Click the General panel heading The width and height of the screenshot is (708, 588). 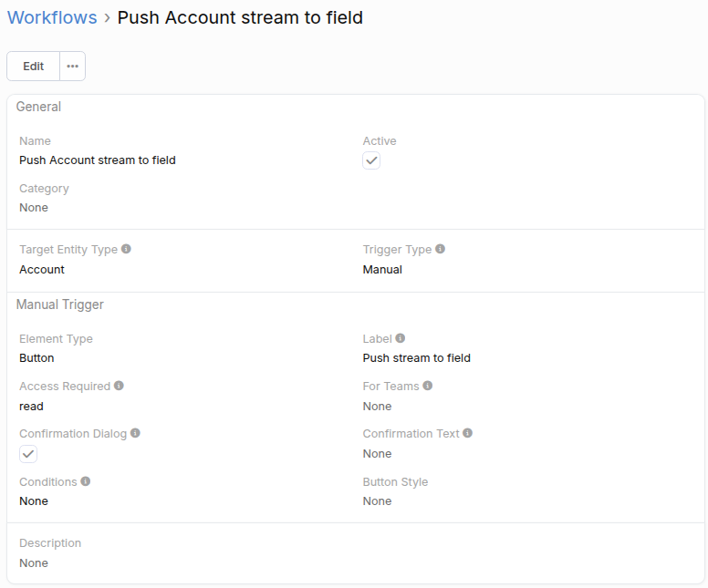[x=38, y=107]
